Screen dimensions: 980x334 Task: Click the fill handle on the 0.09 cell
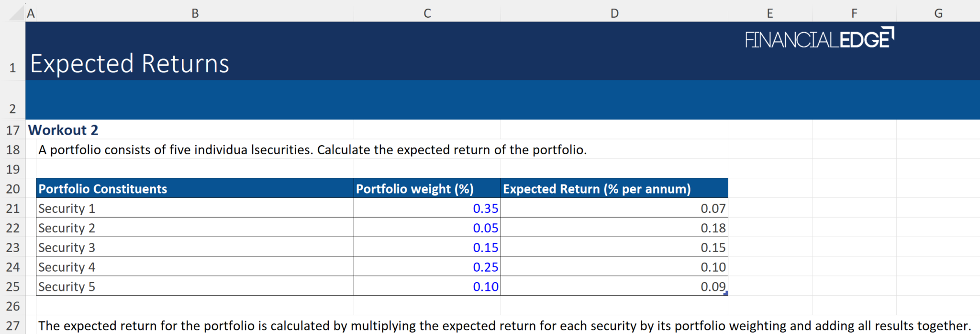[x=726, y=293]
